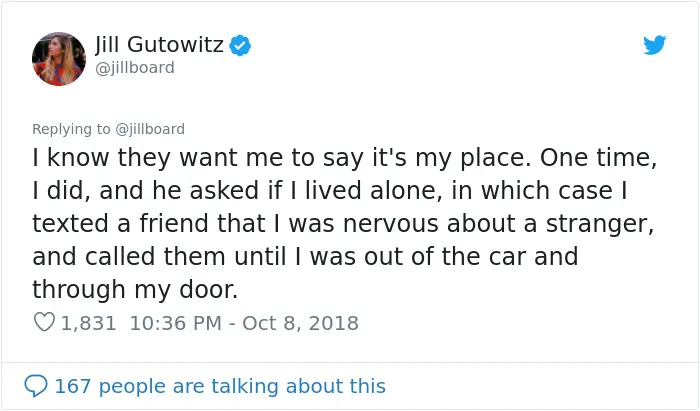Open Jill Gutowitz's profile picture
The height and width of the screenshot is (411, 700).
pyautogui.click(x=59, y=59)
